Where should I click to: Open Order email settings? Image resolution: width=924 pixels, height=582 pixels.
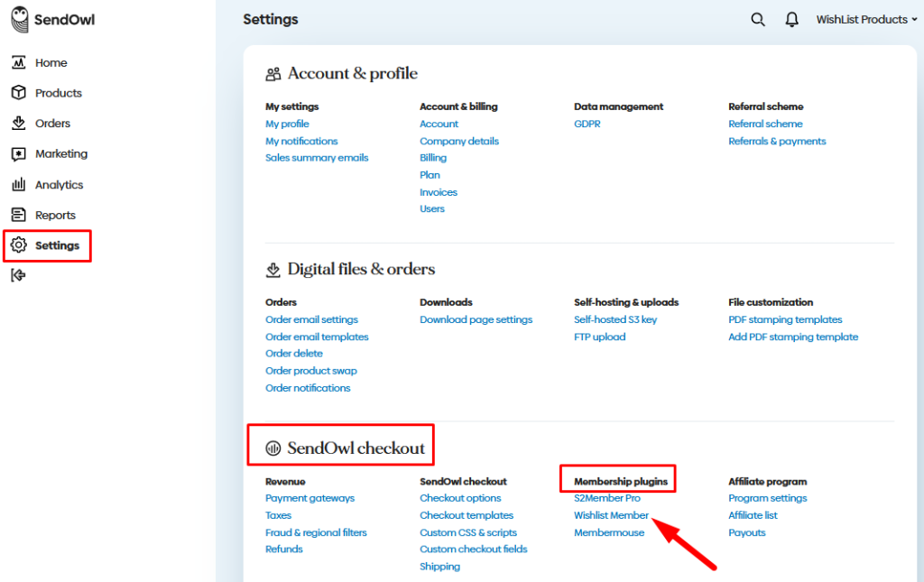coord(311,319)
